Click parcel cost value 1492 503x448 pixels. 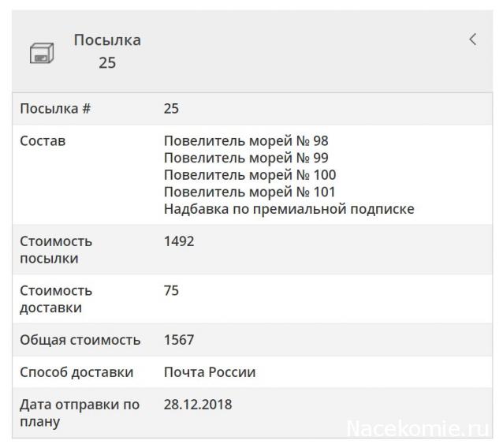[x=179, y=241]
